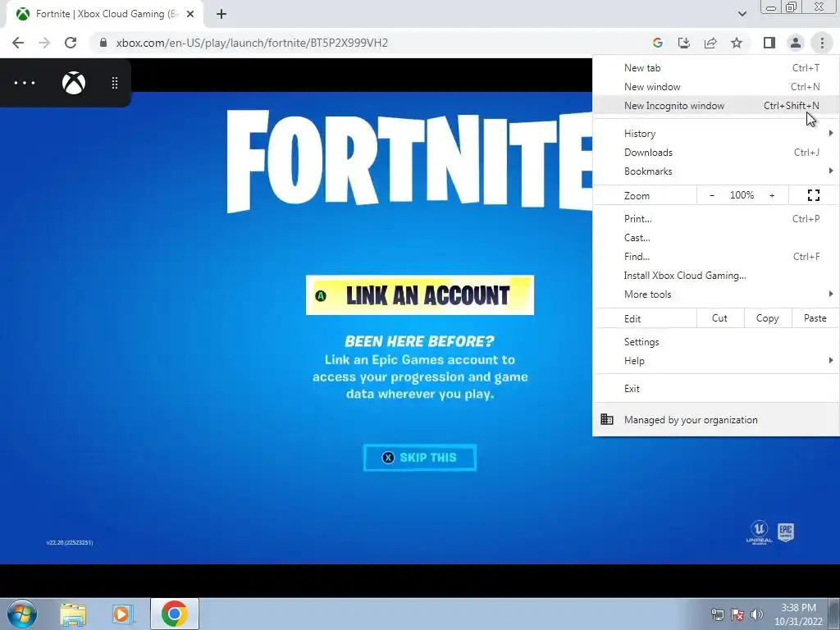This screenshot has width=840, height=630.
Task: Choose Find from the menu
Action: coord(715,257)
